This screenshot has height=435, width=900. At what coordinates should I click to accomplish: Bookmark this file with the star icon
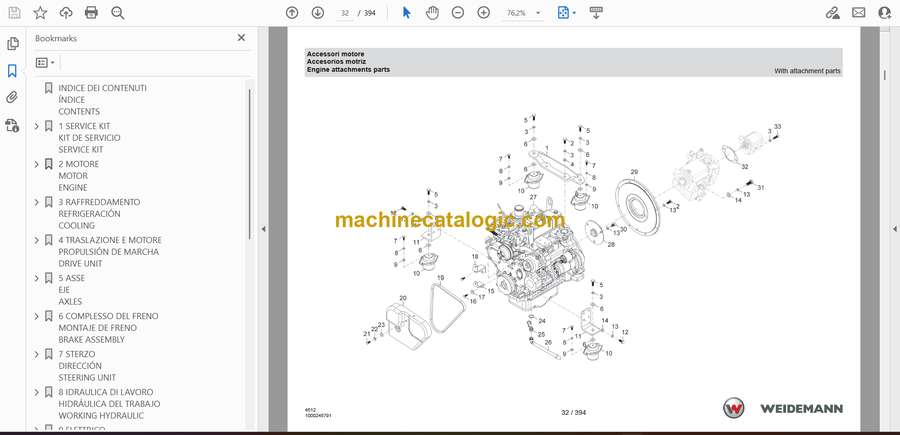pyautogui.click(x=40, y=13)
